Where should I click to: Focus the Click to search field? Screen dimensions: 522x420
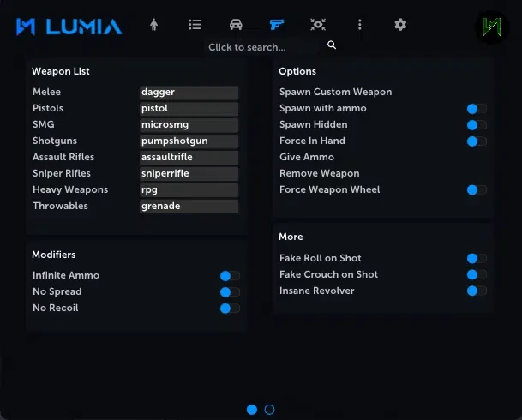pos(263,47)
